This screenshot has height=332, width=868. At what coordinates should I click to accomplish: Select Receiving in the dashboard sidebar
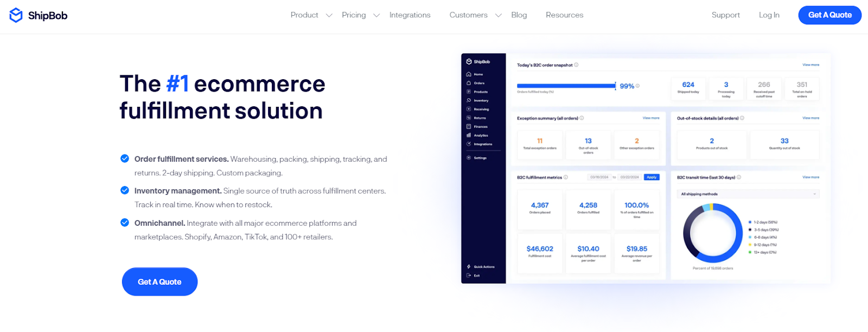click(x=477, y=109)
